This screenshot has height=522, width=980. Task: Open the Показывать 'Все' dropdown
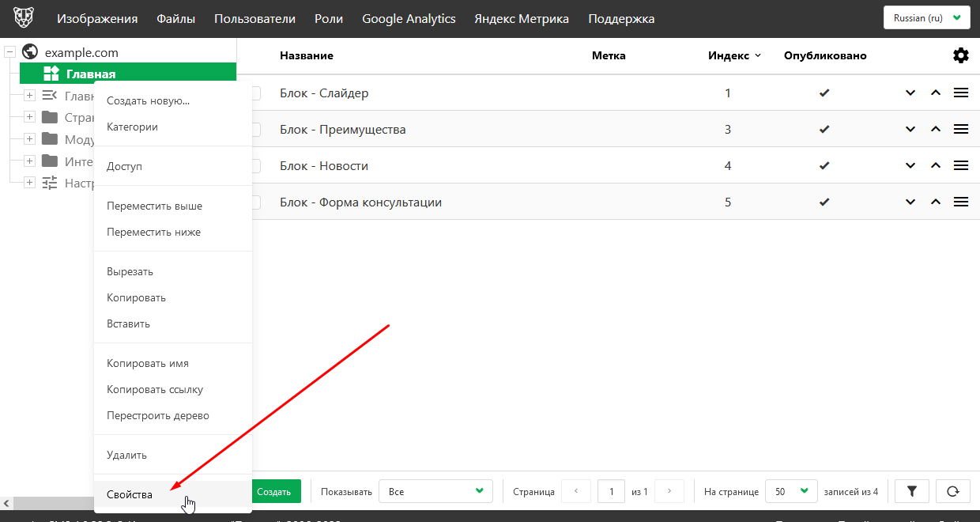pyautogui.click(x=435, y=491)
